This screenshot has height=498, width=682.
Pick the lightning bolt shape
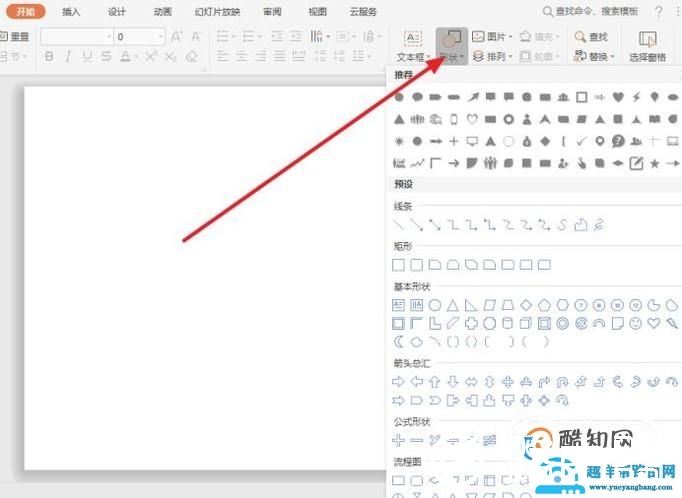tap(635, 97)
